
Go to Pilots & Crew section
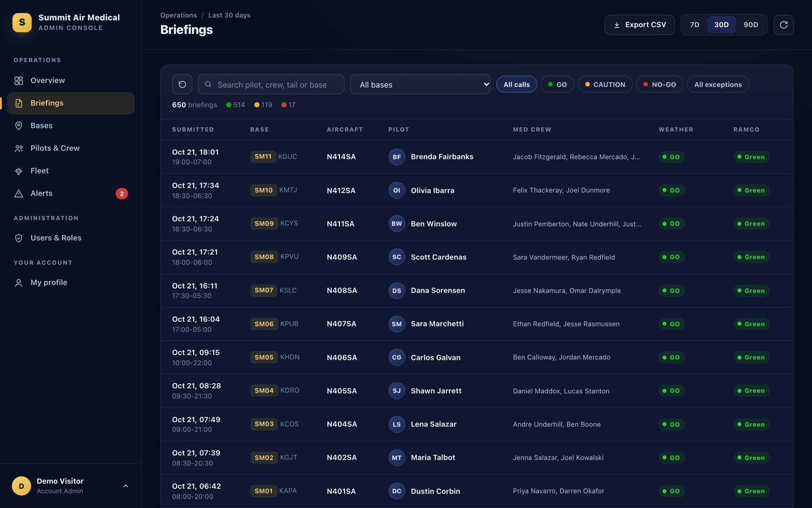[x=71, y=148]
